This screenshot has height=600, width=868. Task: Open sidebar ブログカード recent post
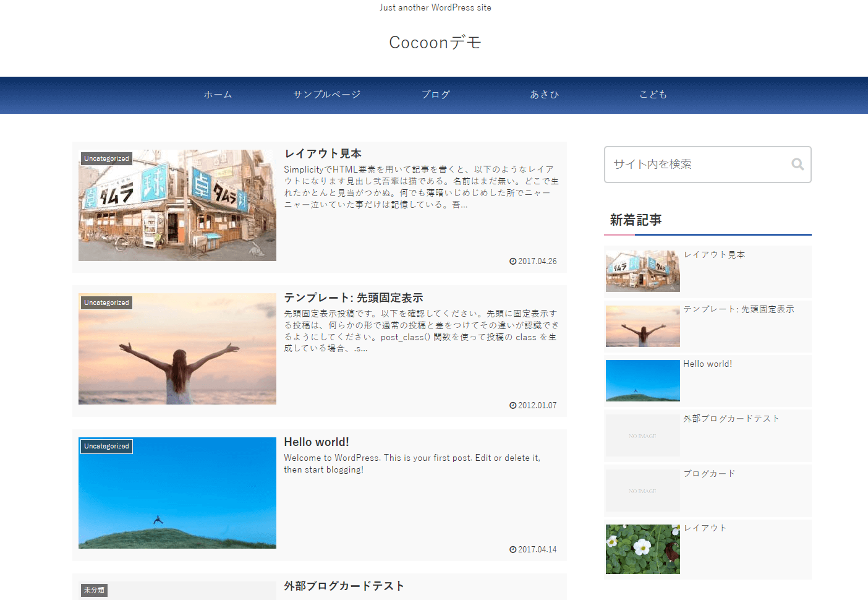pos(709,473)
